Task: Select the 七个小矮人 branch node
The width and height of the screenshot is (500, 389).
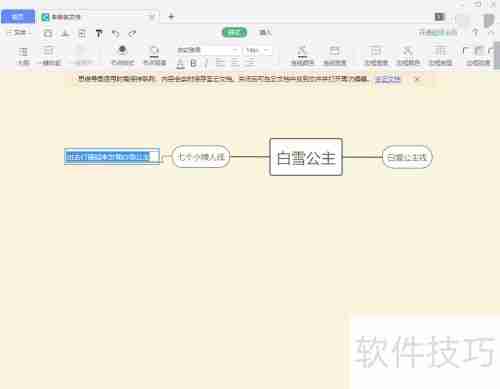Action: [201, 156]
